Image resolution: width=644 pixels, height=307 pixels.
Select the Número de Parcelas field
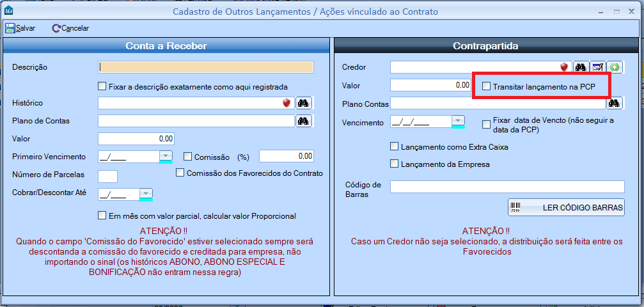[x=107, y=176]
